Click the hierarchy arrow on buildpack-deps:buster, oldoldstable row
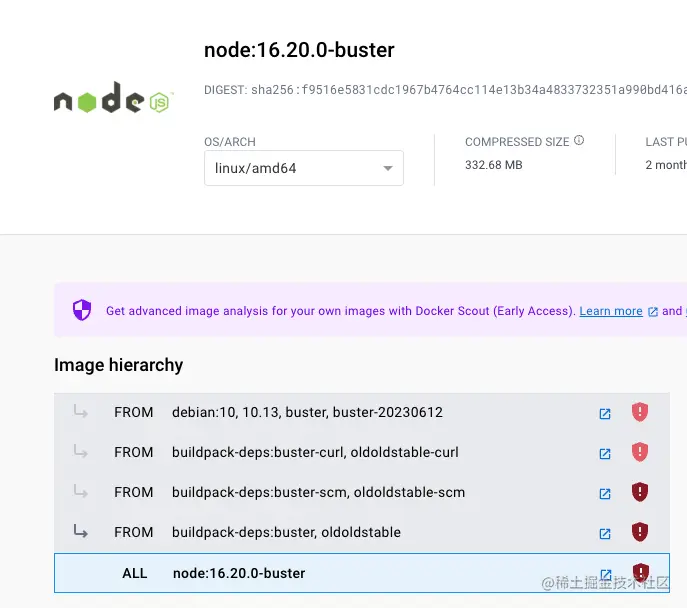The image size is (687, 608). point(81,531)
